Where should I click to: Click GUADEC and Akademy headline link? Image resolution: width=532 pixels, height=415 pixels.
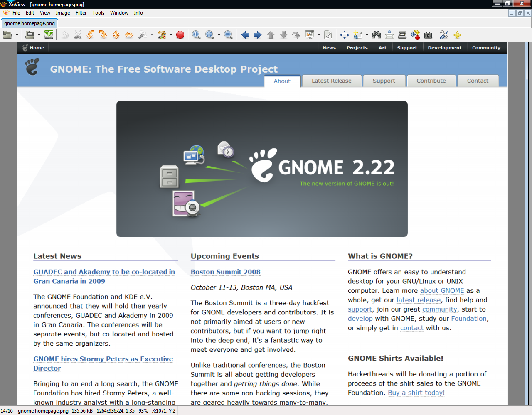(x=104, y=276)
